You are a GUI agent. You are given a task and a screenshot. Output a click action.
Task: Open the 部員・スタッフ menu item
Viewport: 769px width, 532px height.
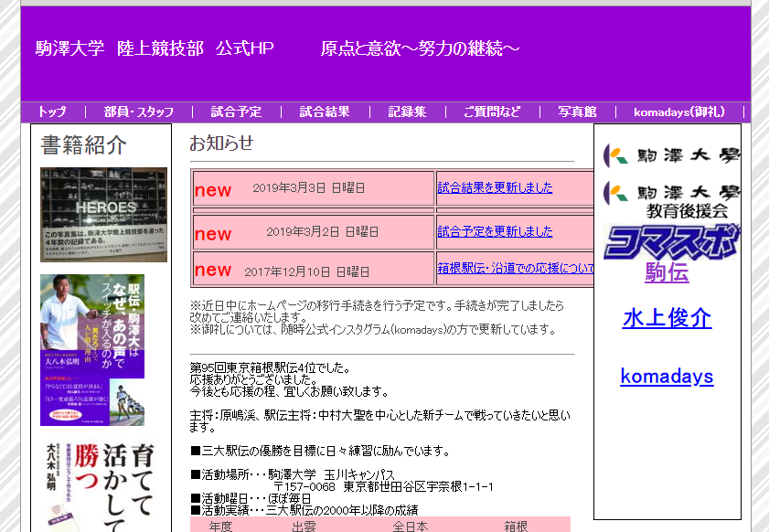pos(139,112)
